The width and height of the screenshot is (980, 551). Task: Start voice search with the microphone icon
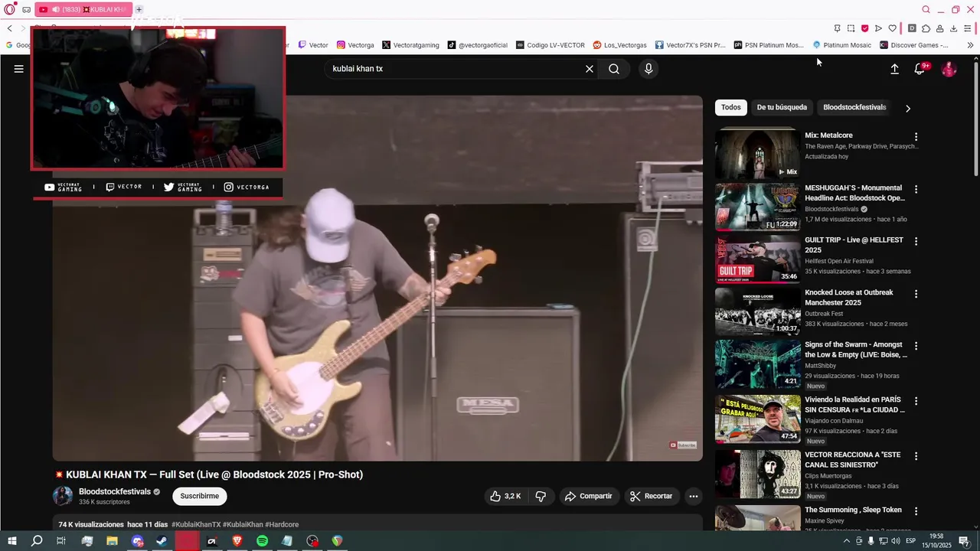[648, 69]
